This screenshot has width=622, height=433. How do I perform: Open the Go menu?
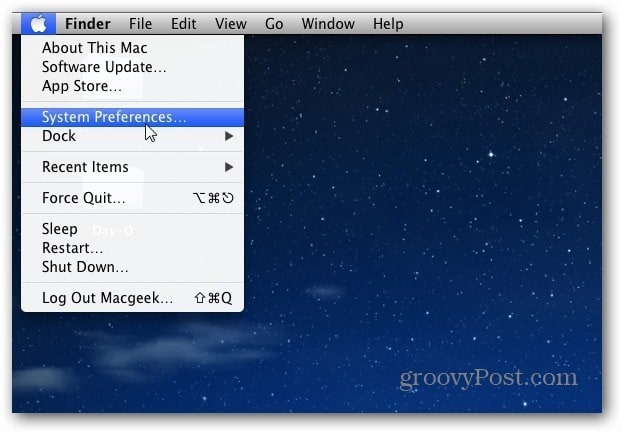274,24
